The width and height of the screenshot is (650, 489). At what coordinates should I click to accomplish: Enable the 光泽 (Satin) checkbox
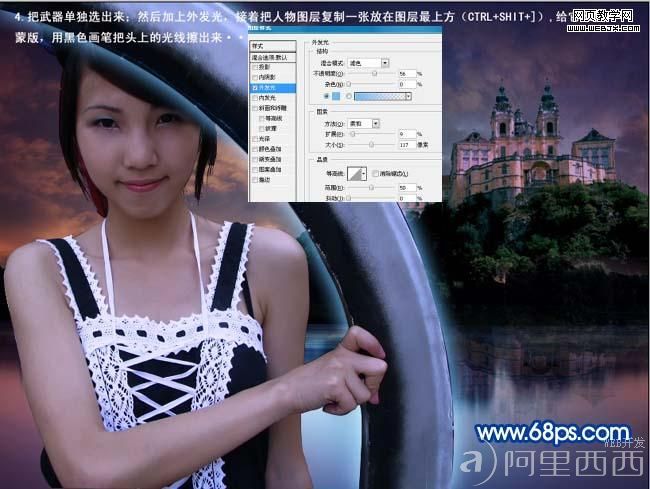coord(255,139)
